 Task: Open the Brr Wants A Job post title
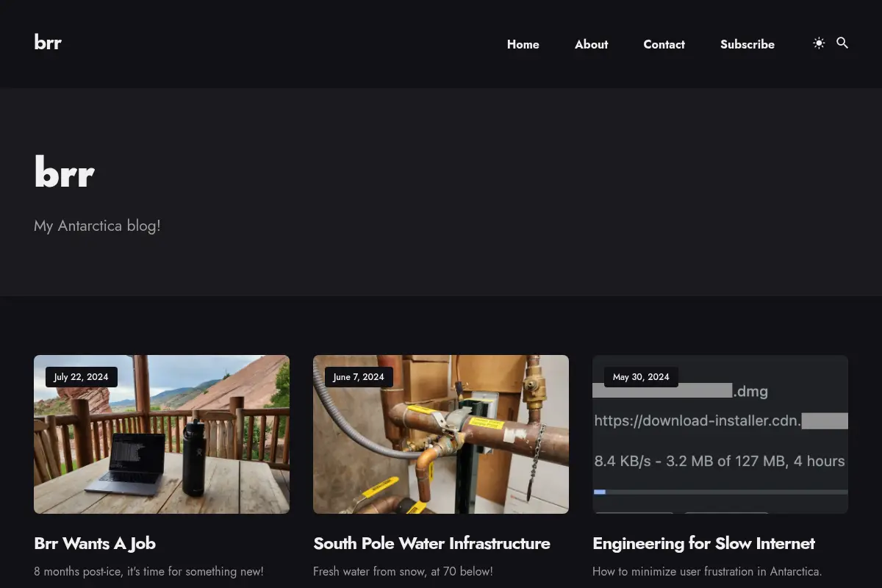click(x=95, y=543)
